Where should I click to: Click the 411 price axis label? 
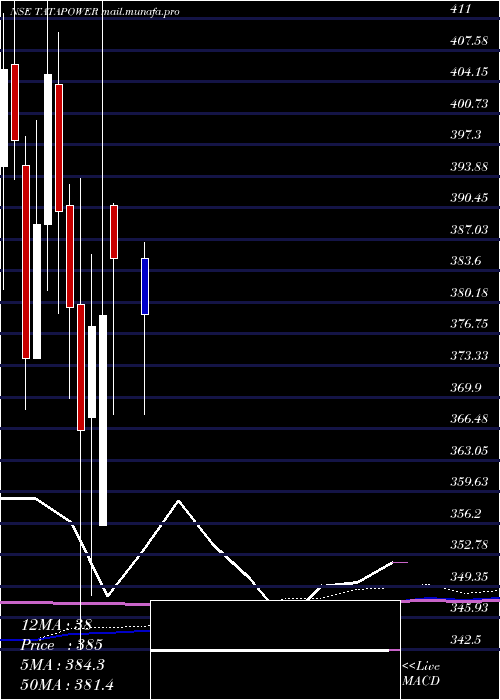(x=460, y=9)
